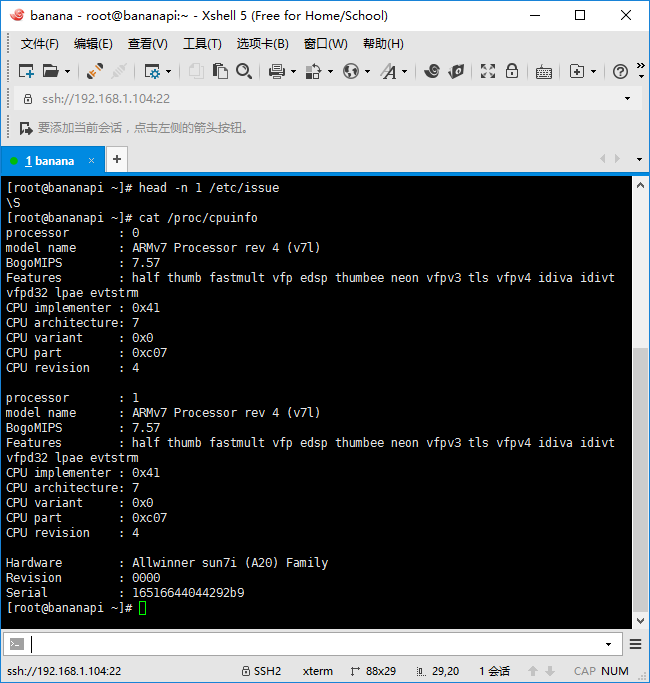Click the tab list dropdown arrow
This screenshot has width=650, height=683.
[x=639, y=159]
